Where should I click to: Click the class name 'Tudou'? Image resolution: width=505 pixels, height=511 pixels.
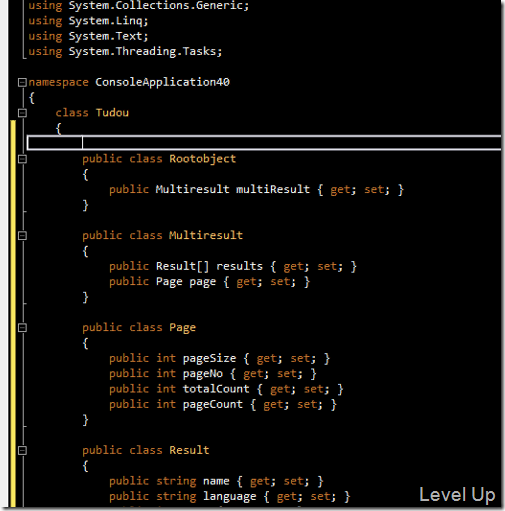coord(112,113)
